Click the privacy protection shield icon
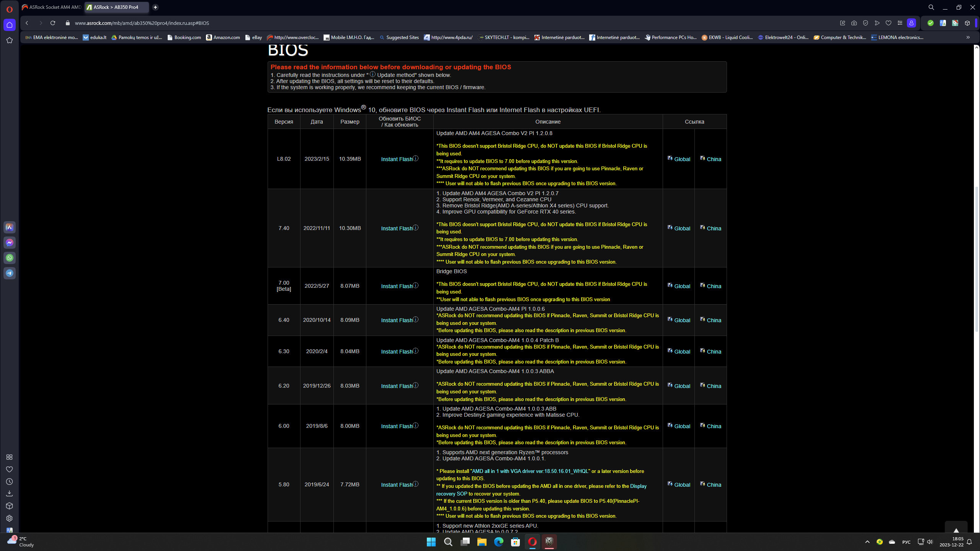The image size is (980, 551). [x=866, y=23]
